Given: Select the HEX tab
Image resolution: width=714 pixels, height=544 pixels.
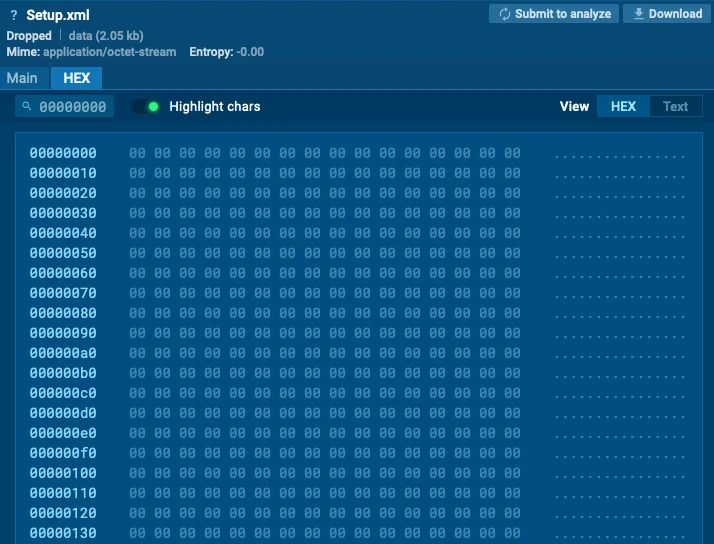Looking at the screenshot, I should pyautogui.click(x=76, y=78).
